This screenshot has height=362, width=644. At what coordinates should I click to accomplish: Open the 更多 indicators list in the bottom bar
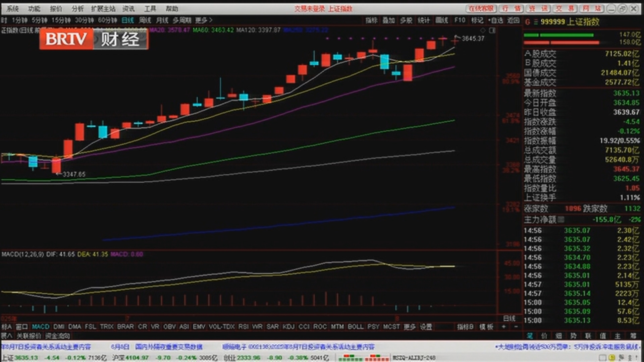pos(409,326)
